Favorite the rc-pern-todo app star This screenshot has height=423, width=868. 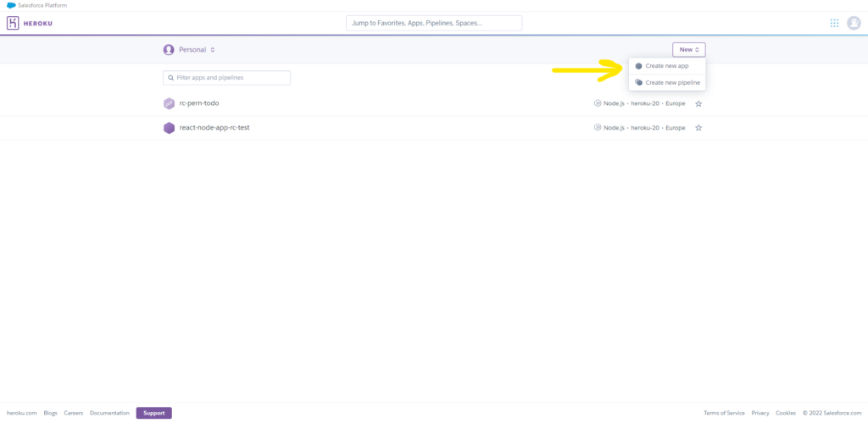point(698,103)
